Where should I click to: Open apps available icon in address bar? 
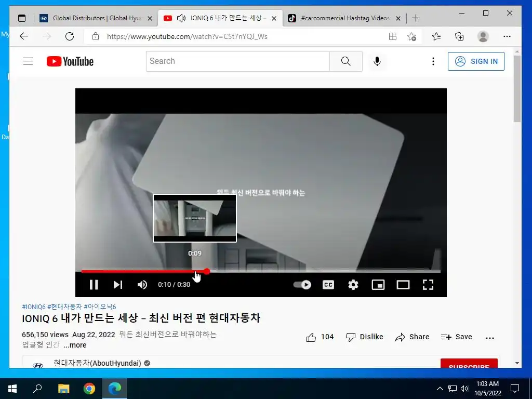pyautogui.click(x=393, y=36)
